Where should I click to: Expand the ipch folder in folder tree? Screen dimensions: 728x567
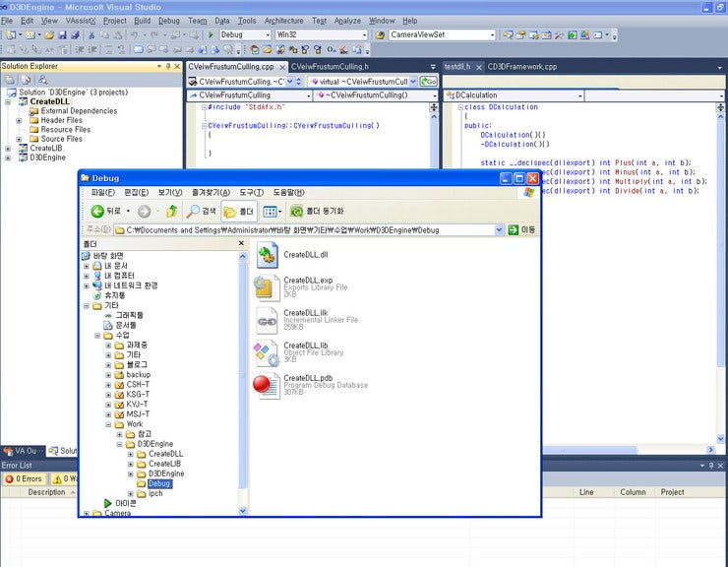click(x=131, y=493)
